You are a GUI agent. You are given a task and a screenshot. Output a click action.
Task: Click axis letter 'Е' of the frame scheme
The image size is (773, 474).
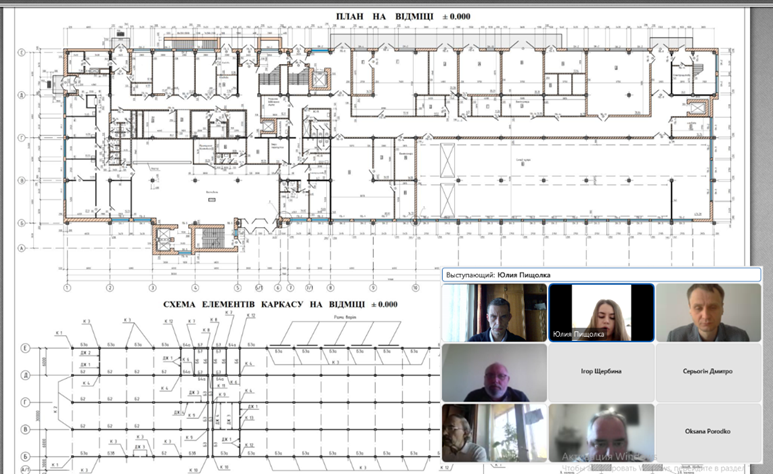tap(25, 348)
